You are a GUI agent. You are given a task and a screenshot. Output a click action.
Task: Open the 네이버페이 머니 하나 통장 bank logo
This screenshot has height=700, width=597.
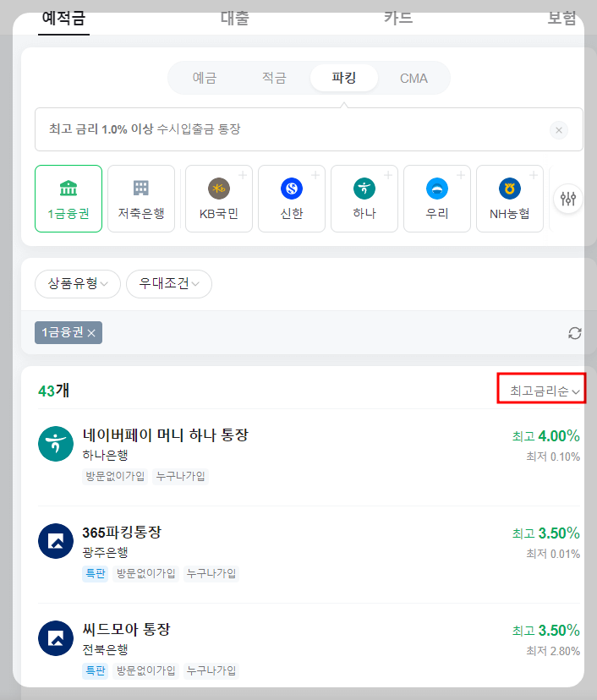pos(56,442)
